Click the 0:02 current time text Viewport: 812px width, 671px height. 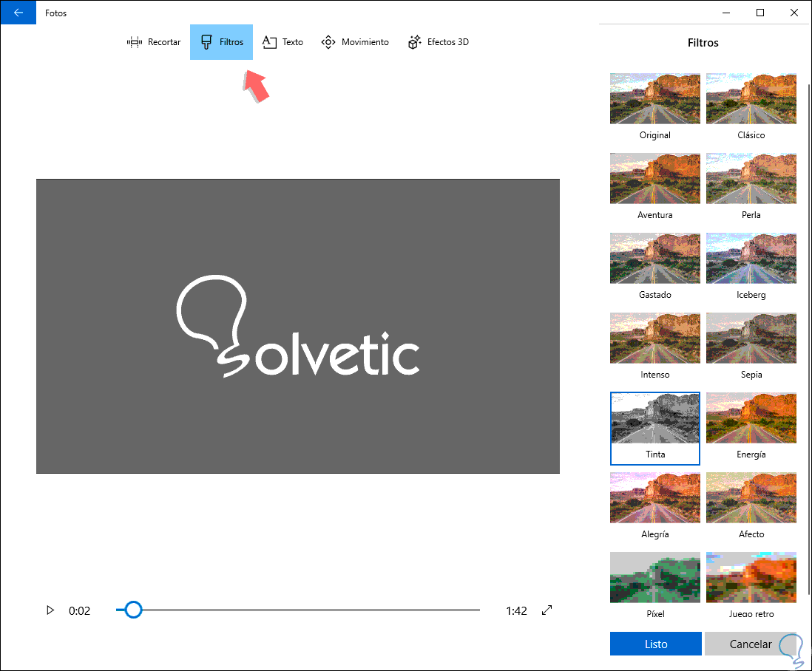click(x=79, y=610)
